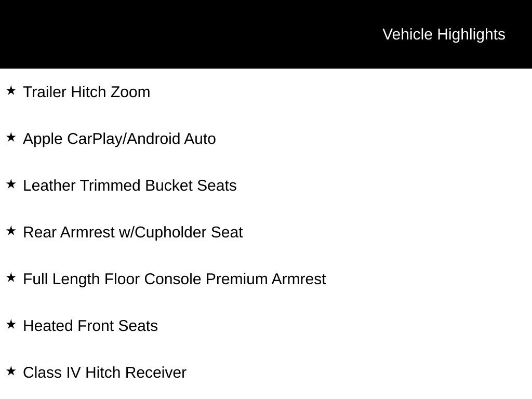Image resolution: width=532 pixels, height=399 pixels.
Task: Select the star next to Heated Front Seats
Action: point(11,324)
